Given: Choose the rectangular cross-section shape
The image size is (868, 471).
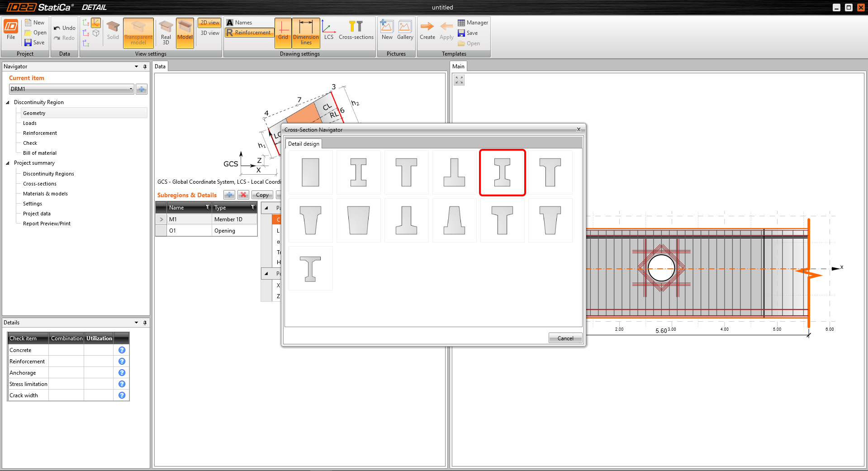Looking at the screenshot, I should tap(311, 172).
